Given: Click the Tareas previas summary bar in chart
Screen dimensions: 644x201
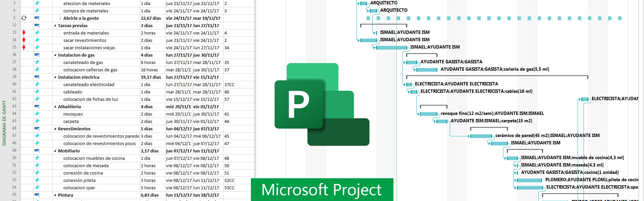Looking at the screenshot, I should click(x=383, y=25).
